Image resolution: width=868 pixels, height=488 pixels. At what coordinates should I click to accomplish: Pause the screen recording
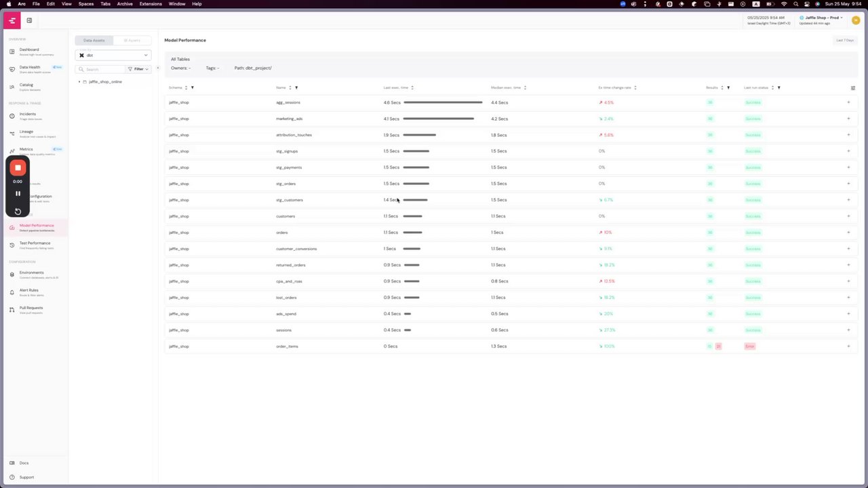pyautogui.click(x=18, y=194)
